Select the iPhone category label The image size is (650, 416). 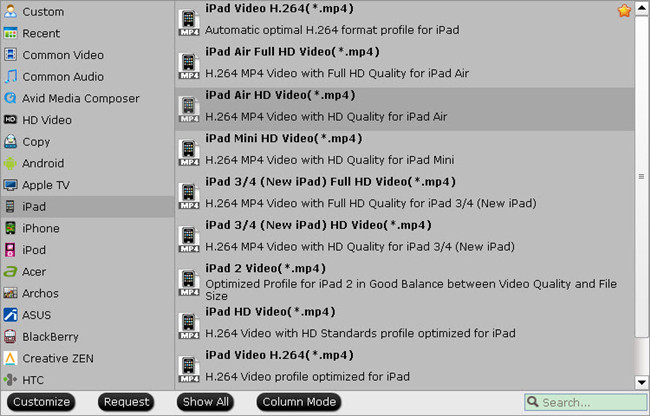pyautogui.click(x=41, y=228)
